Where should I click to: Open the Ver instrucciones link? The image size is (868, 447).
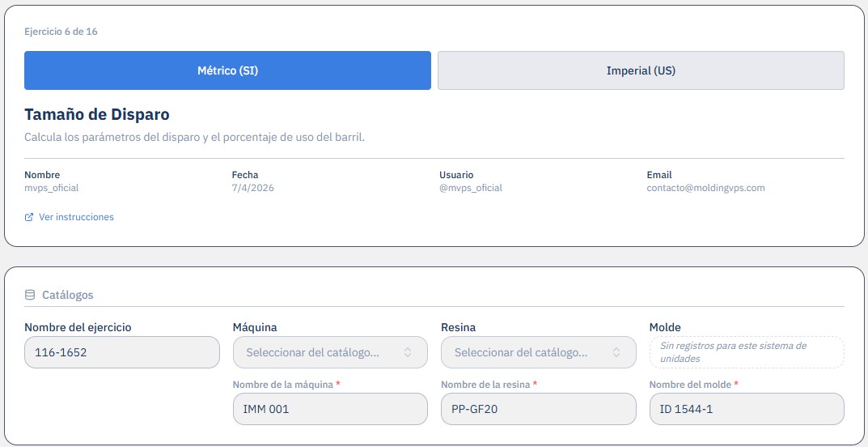pyautogui.click(x=76, y=217)
